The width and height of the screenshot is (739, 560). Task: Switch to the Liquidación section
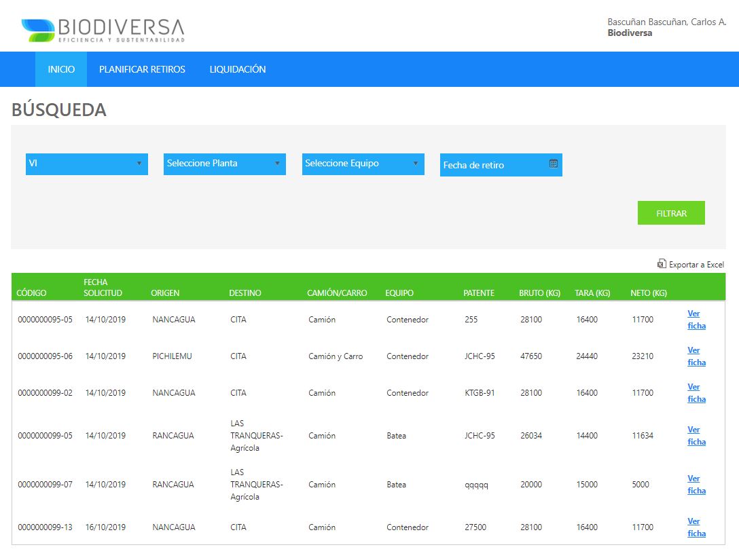(237, 69)
